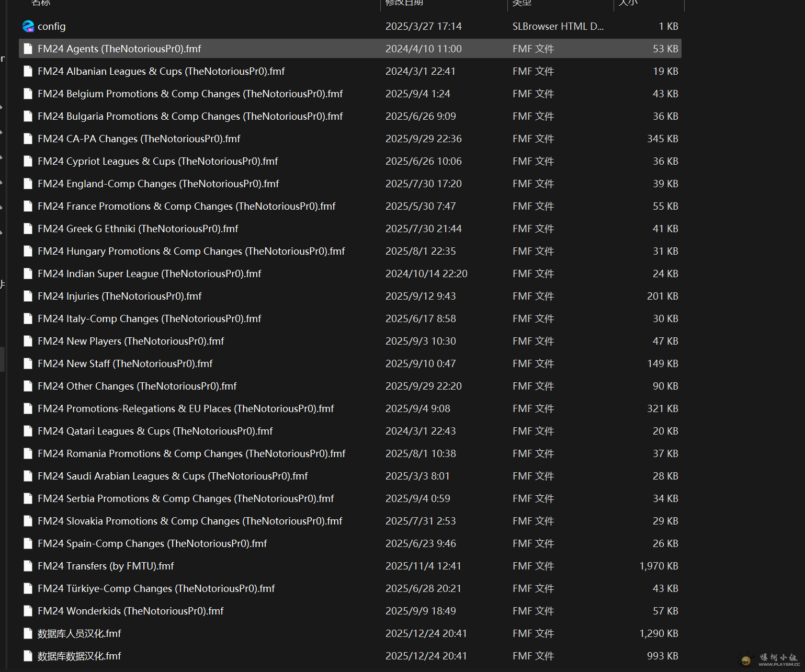Select the FM24 Indian Super League file
Screen dimensions: 805x672
click(149, 274)
